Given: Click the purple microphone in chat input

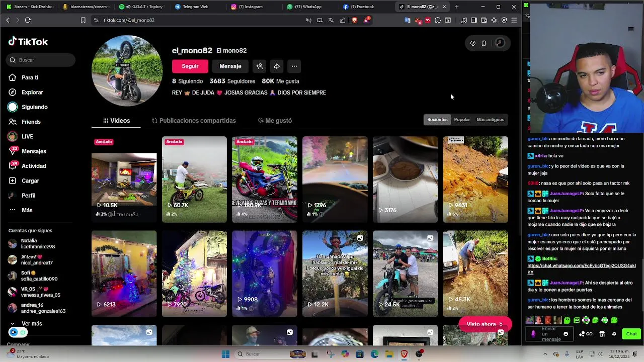Looking at the screenshot, I should [x=533, y=334].
